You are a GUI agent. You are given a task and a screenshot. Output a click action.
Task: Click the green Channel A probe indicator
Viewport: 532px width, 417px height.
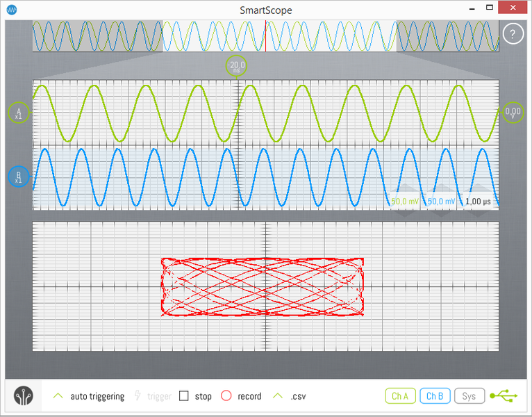coord(19,113)
